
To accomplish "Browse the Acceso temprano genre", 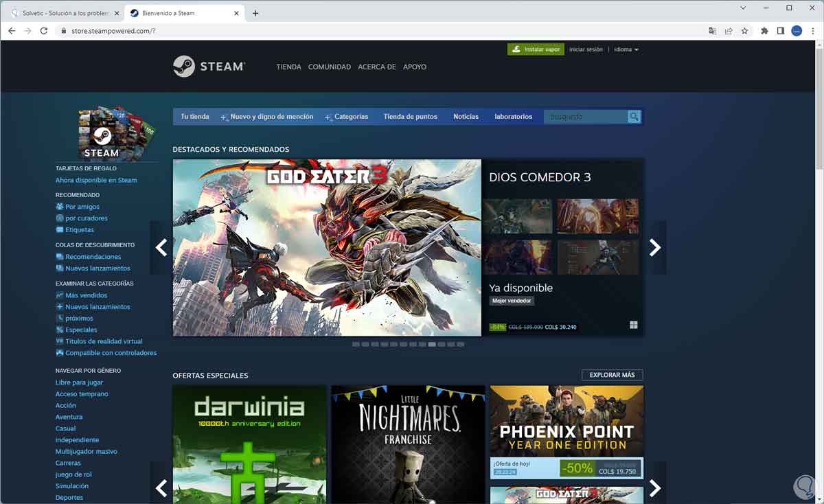I will click(x=82, y=394).
